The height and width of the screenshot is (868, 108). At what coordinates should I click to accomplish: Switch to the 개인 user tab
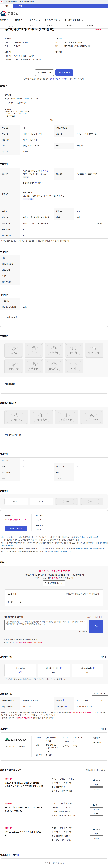click(x=7, y=6)
